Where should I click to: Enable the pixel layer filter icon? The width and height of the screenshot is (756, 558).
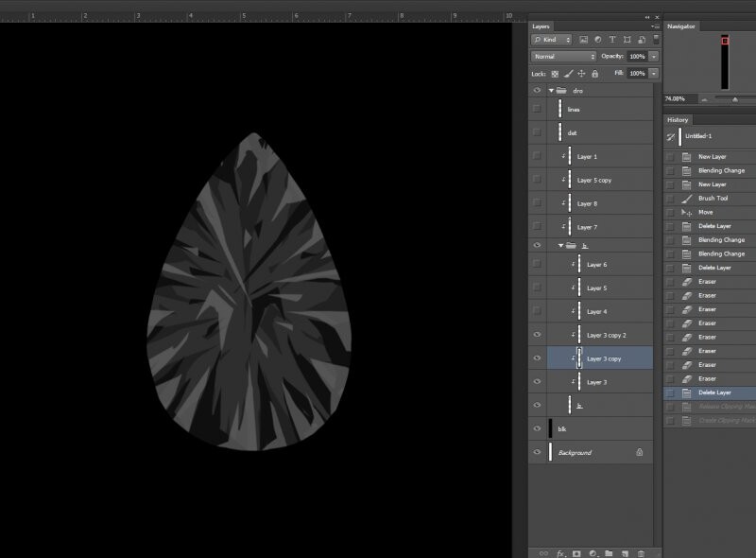click(583, 40)
